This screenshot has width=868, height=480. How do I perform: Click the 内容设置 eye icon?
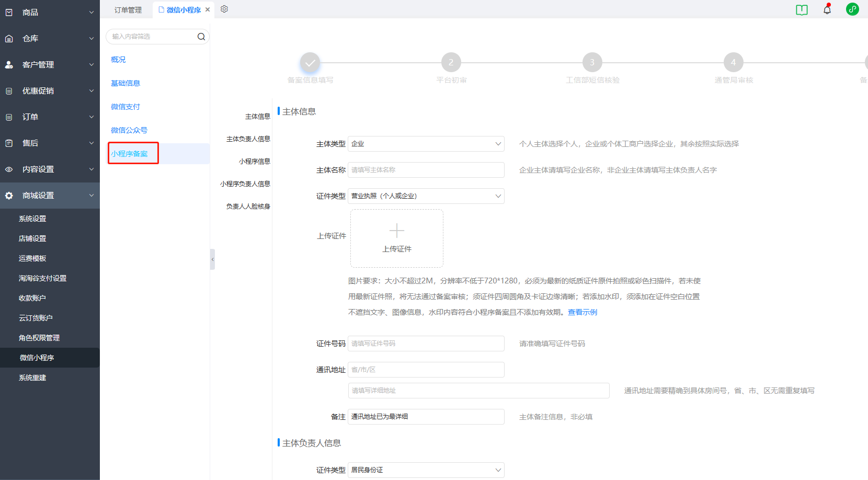click(x=9, y=169)
